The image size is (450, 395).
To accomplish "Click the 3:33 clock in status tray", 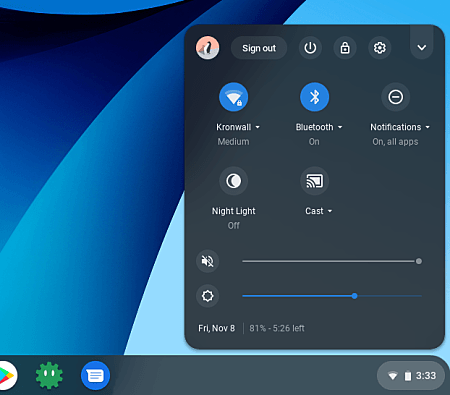I will [x=426, y=376].
